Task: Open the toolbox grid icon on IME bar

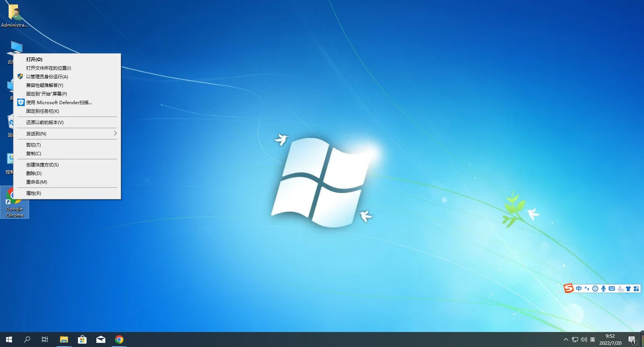Action: point(636,289)
